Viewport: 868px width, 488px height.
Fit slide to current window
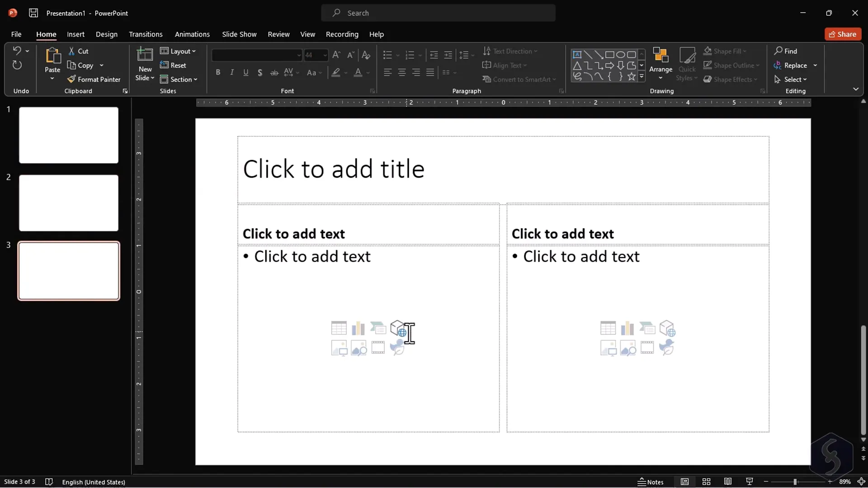(862, 482)
